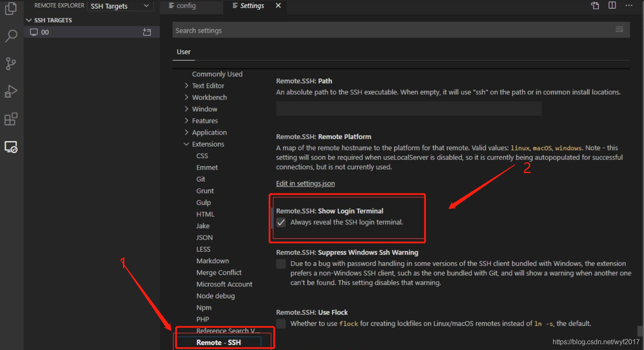Open the SSH Targets dropdown
This screenshot has height=350, width=644.
coord(120,6)
